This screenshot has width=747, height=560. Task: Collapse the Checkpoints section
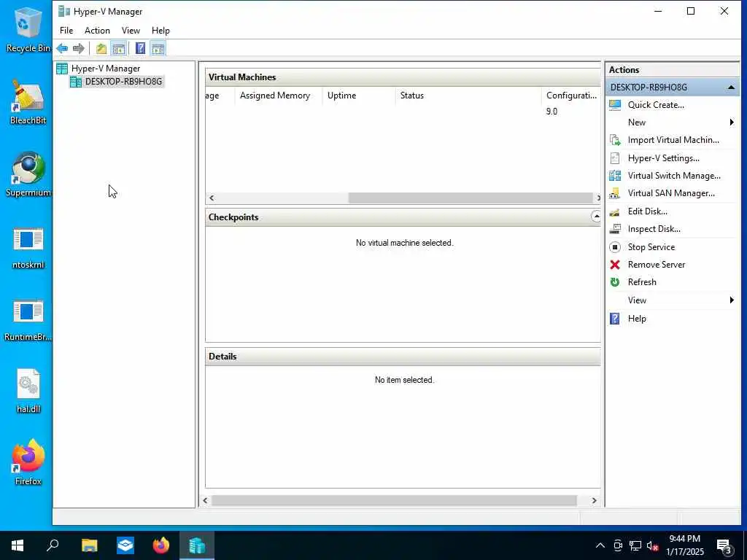[595, 217]
